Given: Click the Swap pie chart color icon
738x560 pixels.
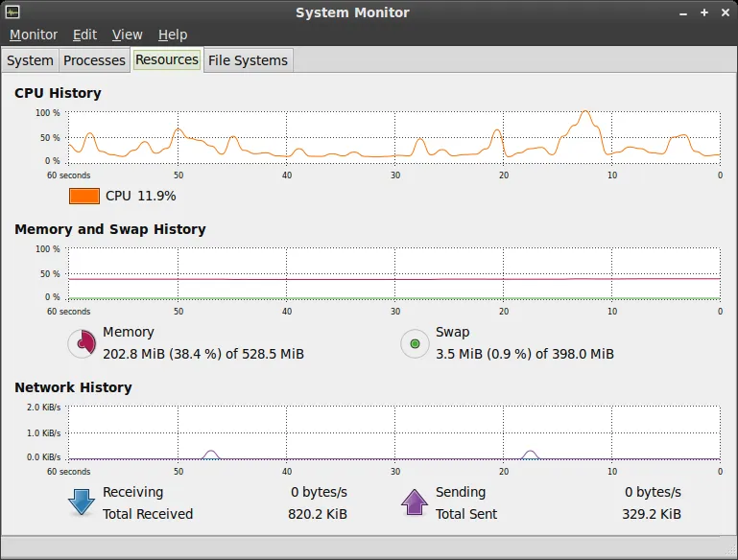Looking at the screenshot, I should tap(415, 343).
